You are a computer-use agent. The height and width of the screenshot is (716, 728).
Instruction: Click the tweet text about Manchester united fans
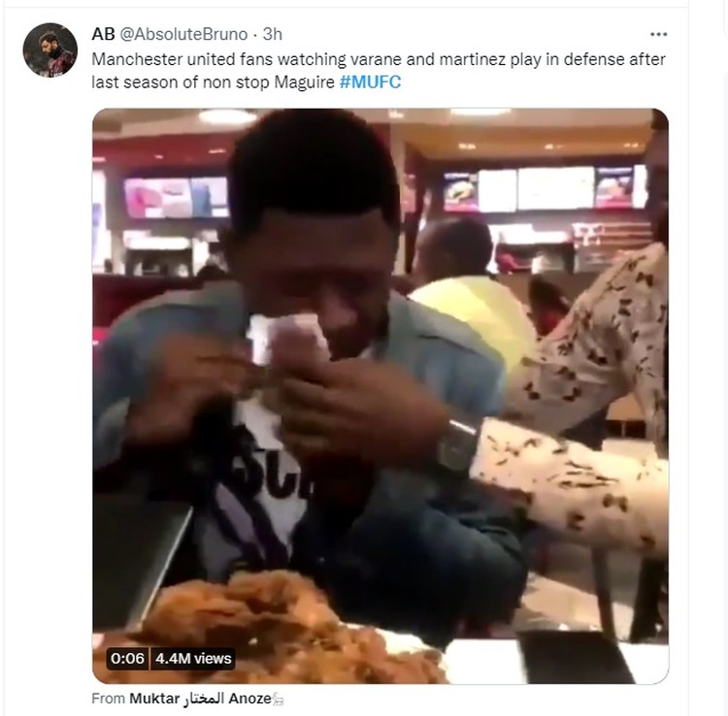tap(379, 59)
